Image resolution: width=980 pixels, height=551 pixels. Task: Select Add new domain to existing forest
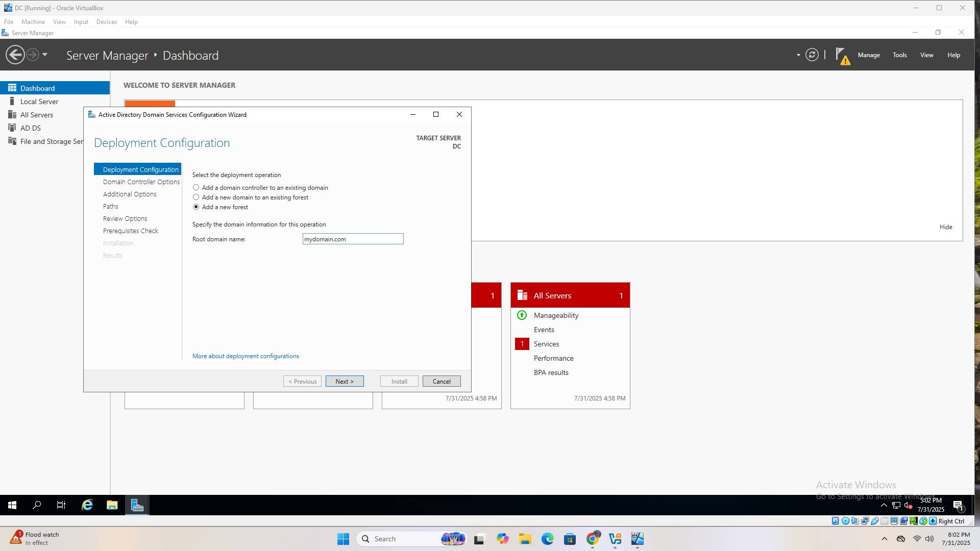coord(196,197)
